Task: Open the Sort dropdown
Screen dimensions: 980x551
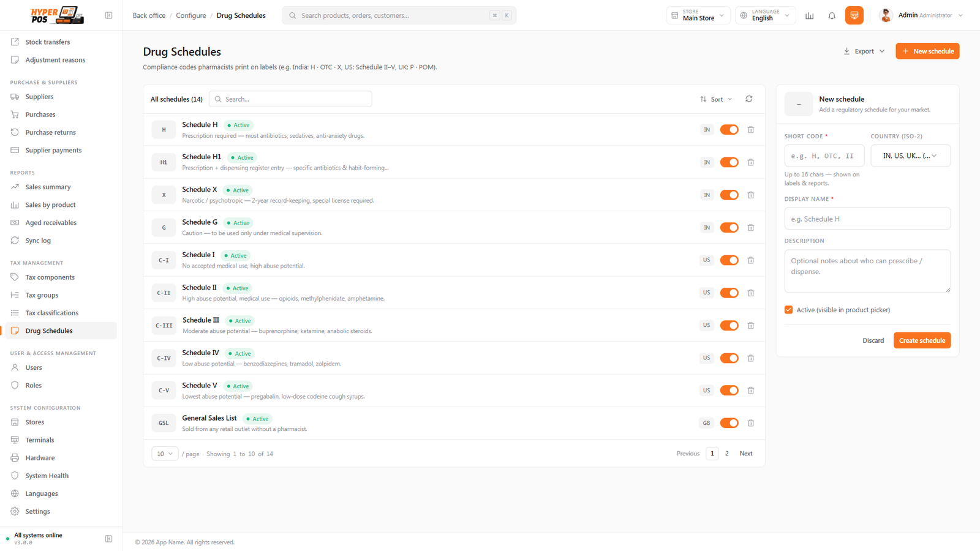Action: pos(716,99)
